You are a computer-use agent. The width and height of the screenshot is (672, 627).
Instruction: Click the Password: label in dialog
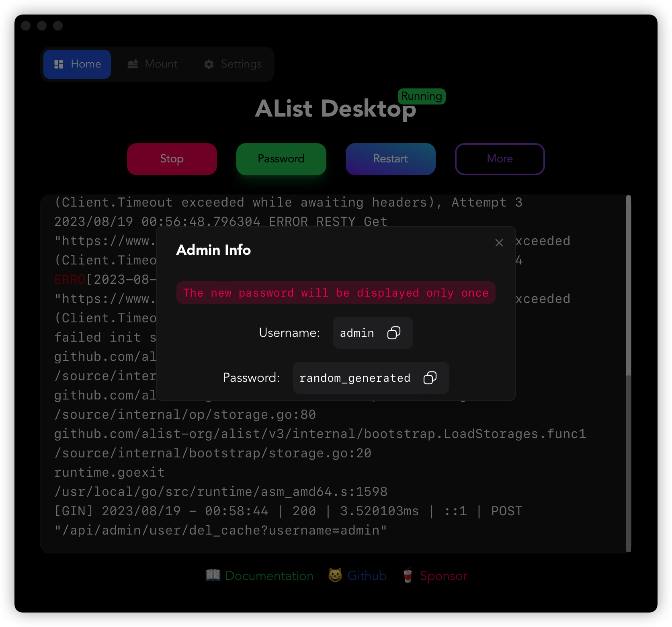251,378
